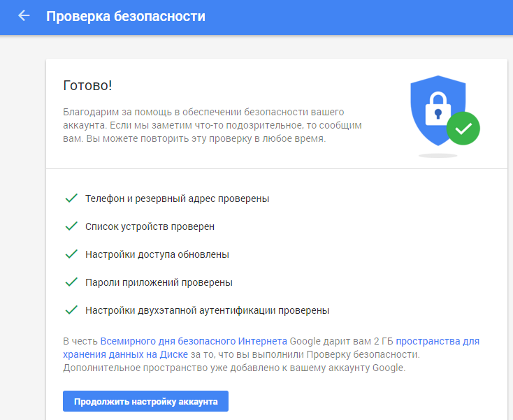513x420 pixels.
Task: Click the back arrow in the header
Action: 24,15
